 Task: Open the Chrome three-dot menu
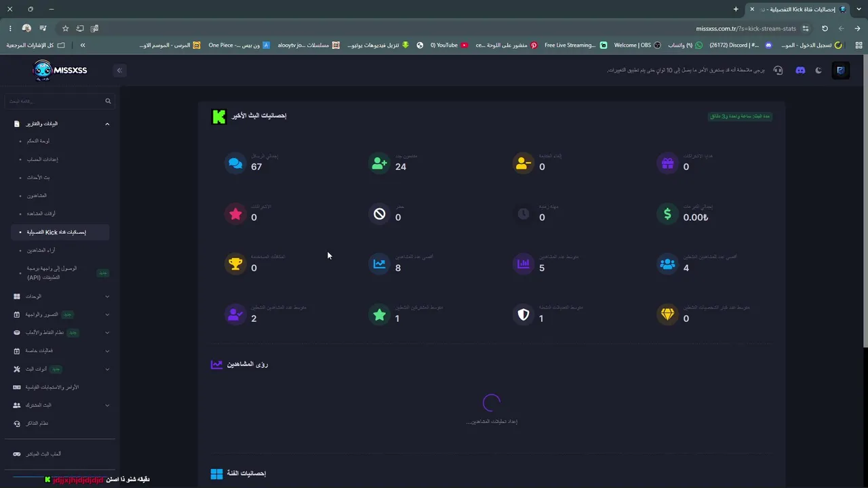click(9, 28)
